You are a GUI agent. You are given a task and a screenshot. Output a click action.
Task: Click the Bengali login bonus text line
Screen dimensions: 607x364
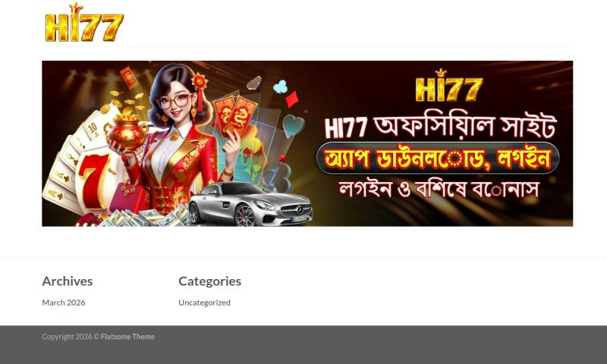[x=439, y=189]
